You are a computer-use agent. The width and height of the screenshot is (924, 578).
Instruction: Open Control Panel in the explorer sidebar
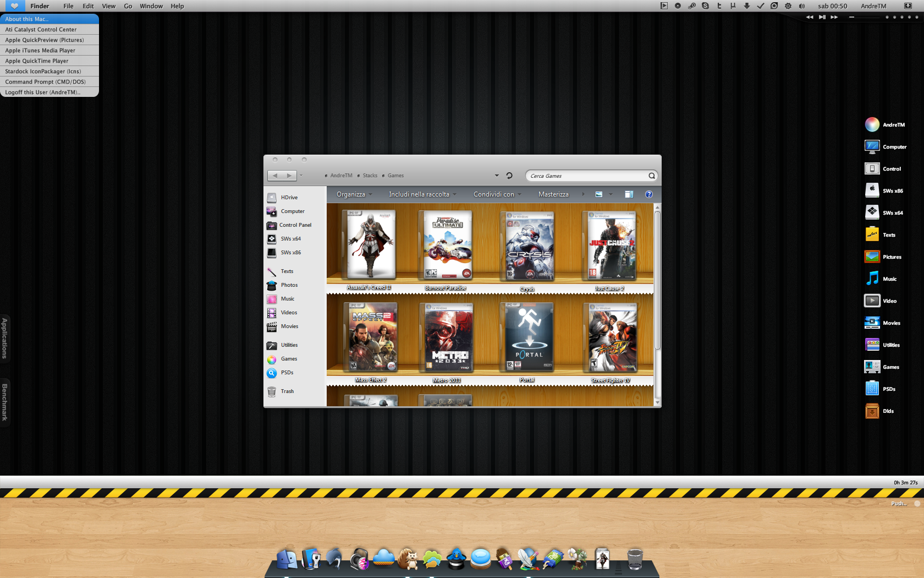coord(289,225)
